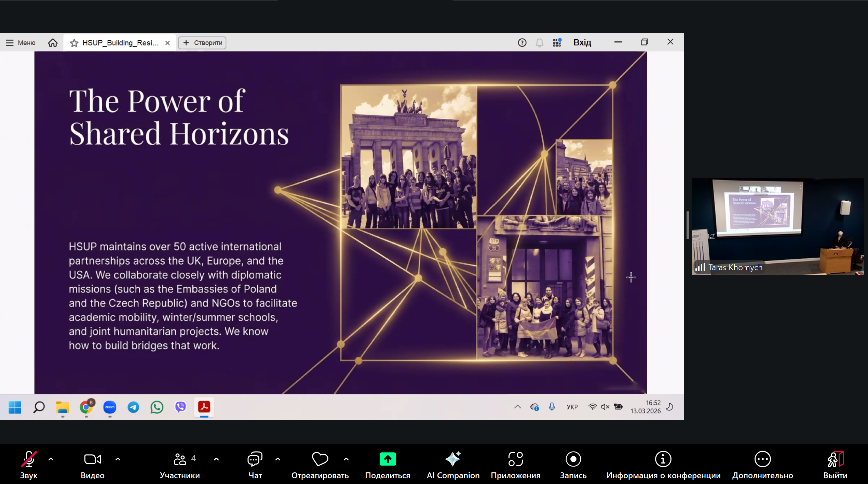
Task: Open the Чат chat panel
Action: [255, 459]
